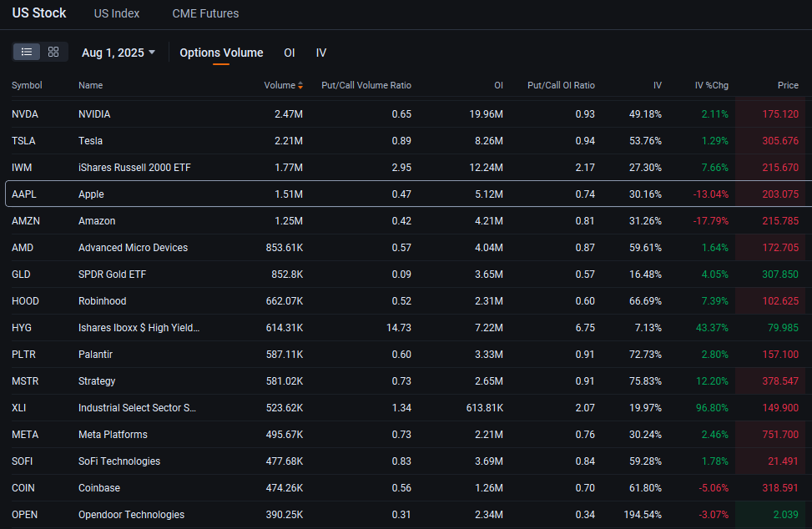Image resolution: width=812 pixels, height=529 pixels.
Task: Sort by Put/Call Volume Ratio header
Action: pos(366,85)
